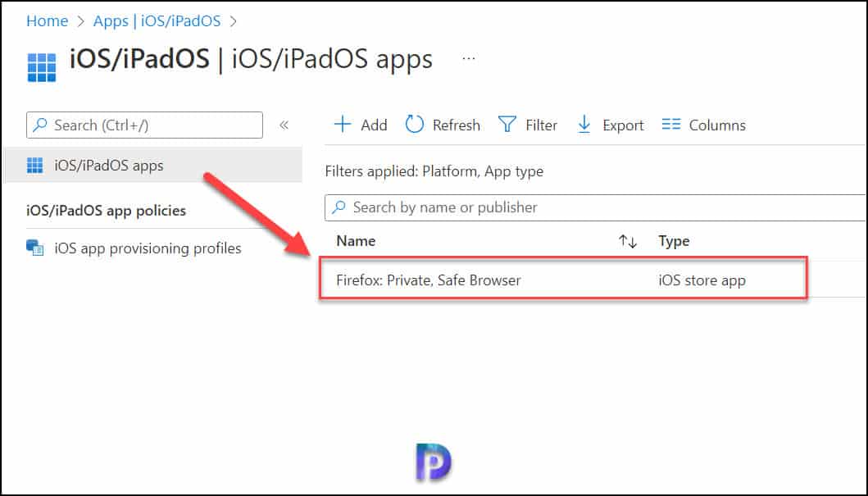Collapse the sidebar with double chevron
868x496 pixels.
[x=284, y=125]
